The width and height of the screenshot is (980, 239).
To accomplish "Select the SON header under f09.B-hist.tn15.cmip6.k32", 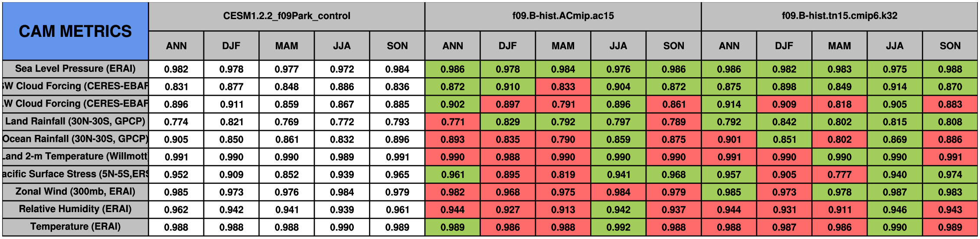I will point(950,46).
